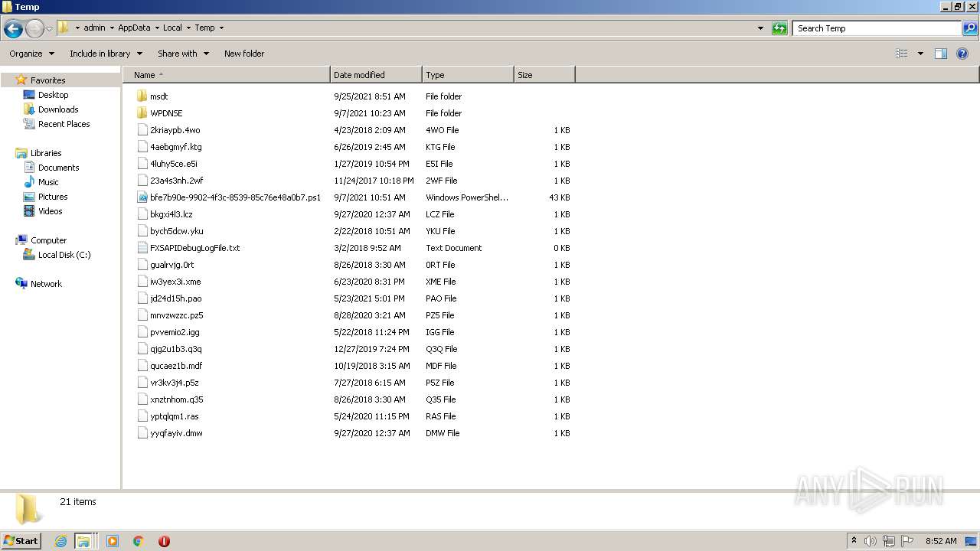
Task: Click the refresh button beside address bar
Action: (x=779, y=28)
